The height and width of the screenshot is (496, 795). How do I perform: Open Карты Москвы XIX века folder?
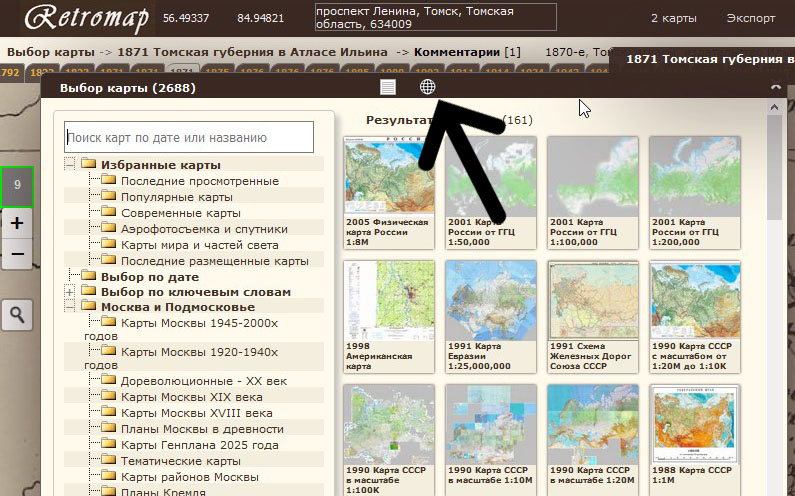pos(192,397)
